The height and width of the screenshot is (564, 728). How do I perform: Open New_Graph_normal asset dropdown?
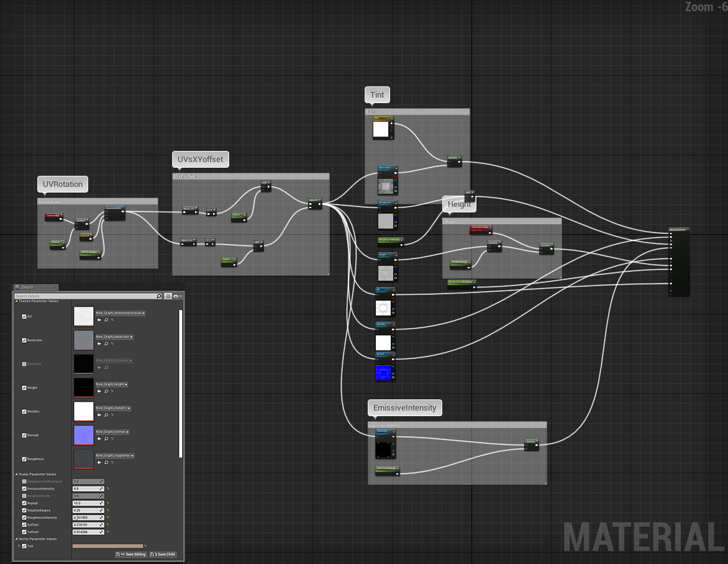pos(112,431)
